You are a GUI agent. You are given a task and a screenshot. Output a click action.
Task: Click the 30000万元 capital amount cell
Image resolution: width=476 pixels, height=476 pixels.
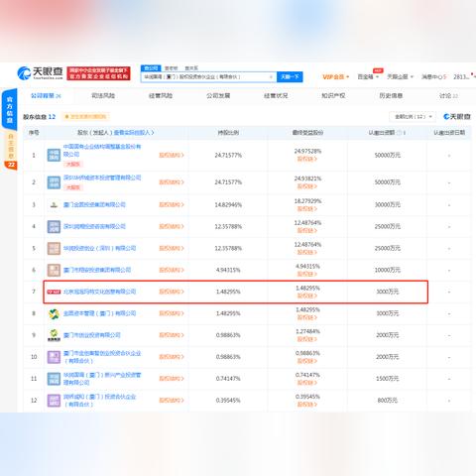[387, 205]
